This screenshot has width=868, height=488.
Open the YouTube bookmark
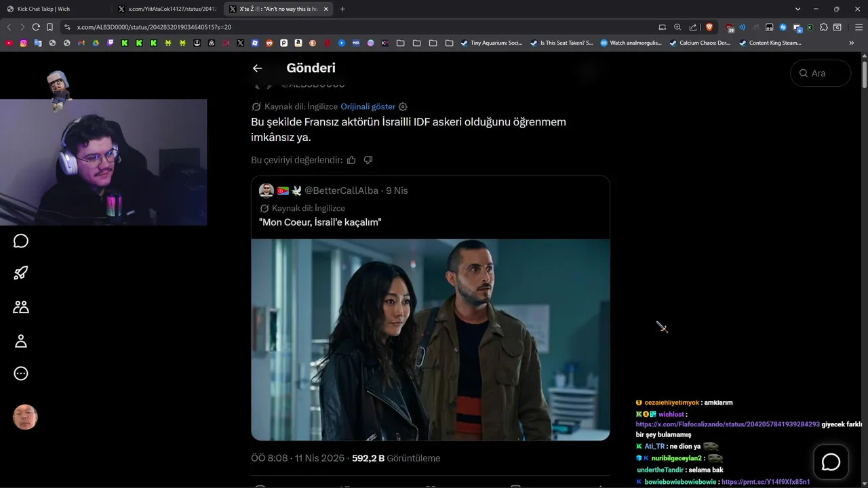coord(9,43)
